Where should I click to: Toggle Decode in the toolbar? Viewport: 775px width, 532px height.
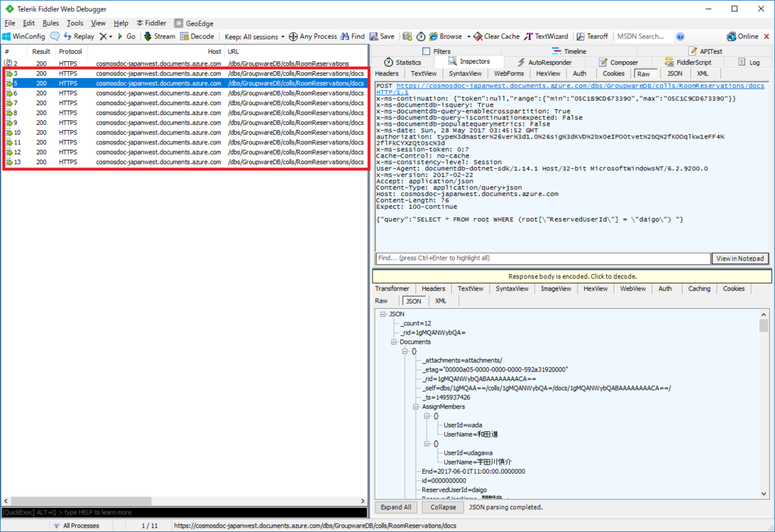pyautogui.click(x=197, y=36)
